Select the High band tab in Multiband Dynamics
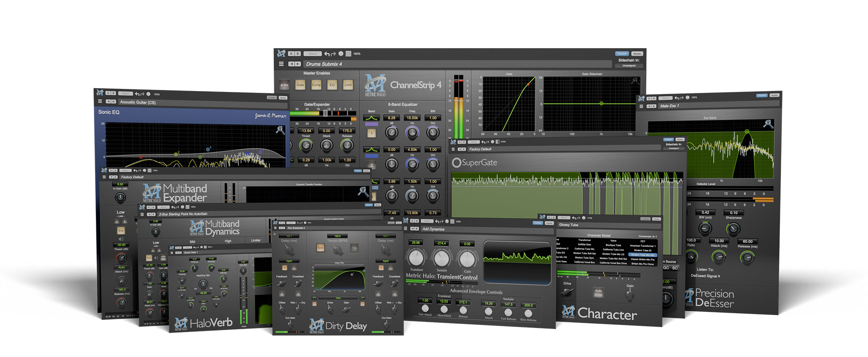Screen dimensions: 868x357 [228, 241]
